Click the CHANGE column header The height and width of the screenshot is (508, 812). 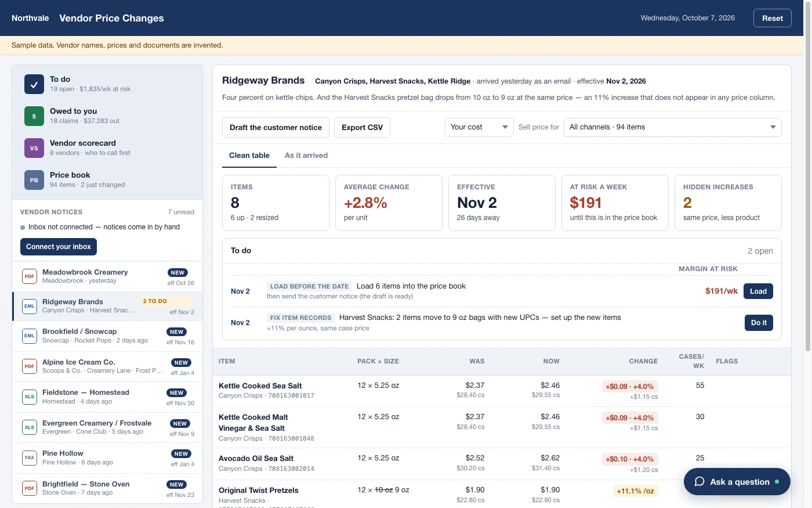point(643,361)
